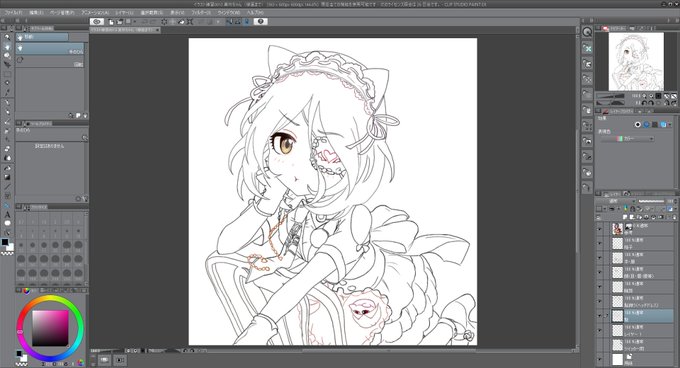Select the Operation object tool
The height and width of the screenshot is (368, 680).
pyautogui.click(x=7, y=55)
